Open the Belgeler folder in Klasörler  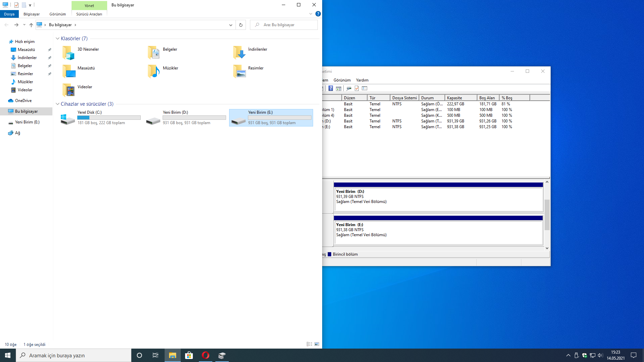(163, 53)
